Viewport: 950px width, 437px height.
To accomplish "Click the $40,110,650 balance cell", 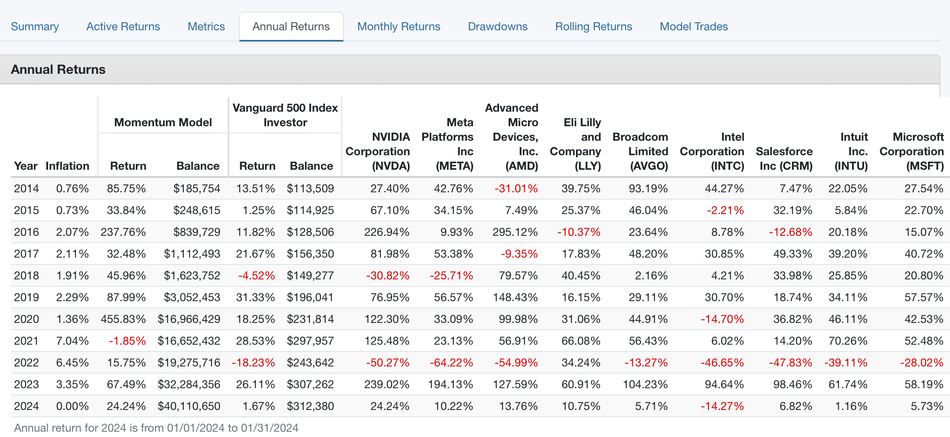I will tap(188, 407).
